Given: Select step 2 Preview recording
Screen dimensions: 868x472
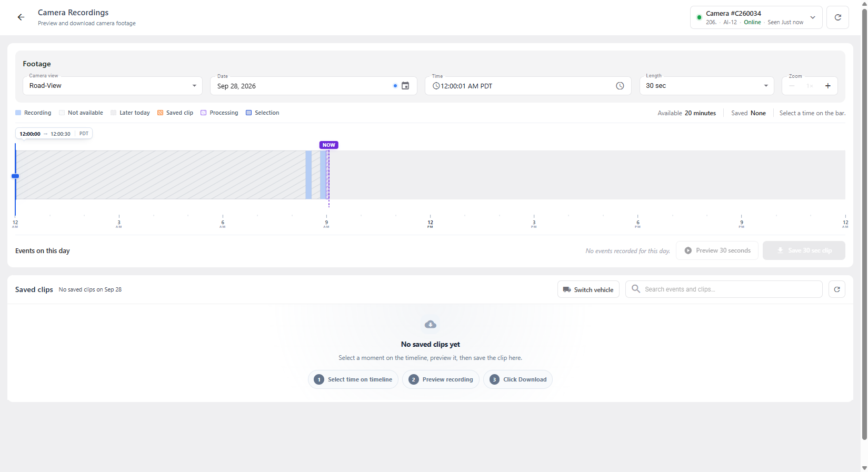Looking at the screenshot, I should [x=441, y=379].
